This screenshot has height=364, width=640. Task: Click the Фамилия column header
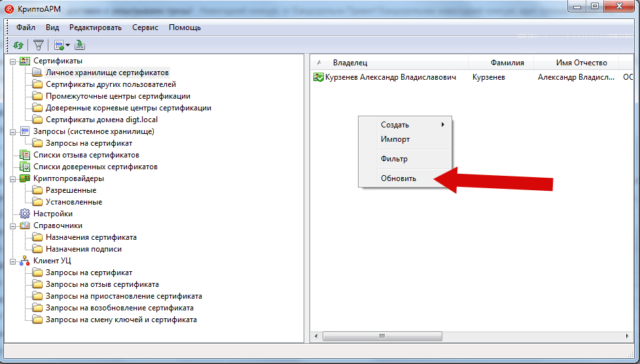coord(507,63)
